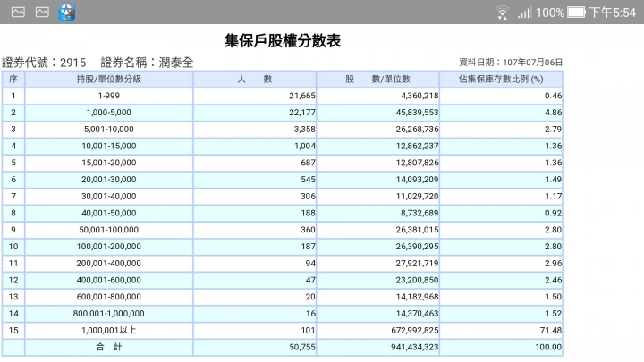Select the 15,001-20,000 range cell
The height and width of the screenshot is (362, 644).
[x=109, y=163]
